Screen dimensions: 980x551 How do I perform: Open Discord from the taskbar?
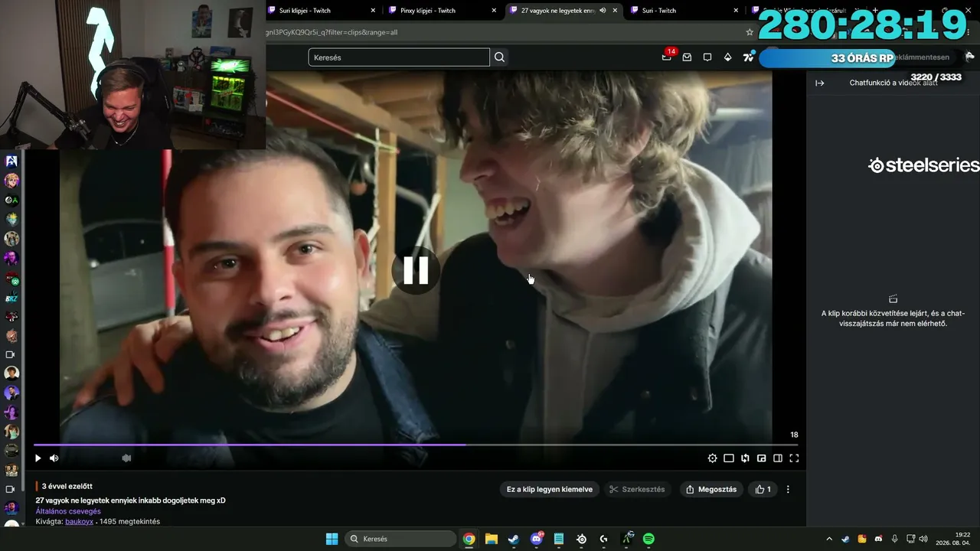pos(536,539)
